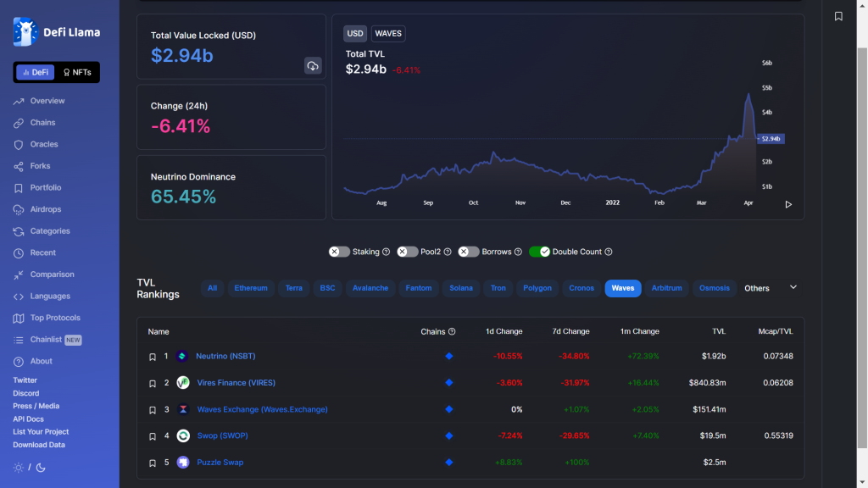Select the Ethereum chain filter
Image resolution: width=868 pixels, height=488 pixels.
(x=251, y=288)
